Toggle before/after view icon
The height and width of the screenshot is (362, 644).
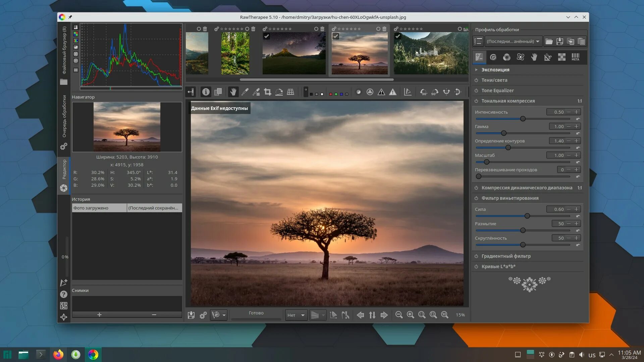point(218,92)
